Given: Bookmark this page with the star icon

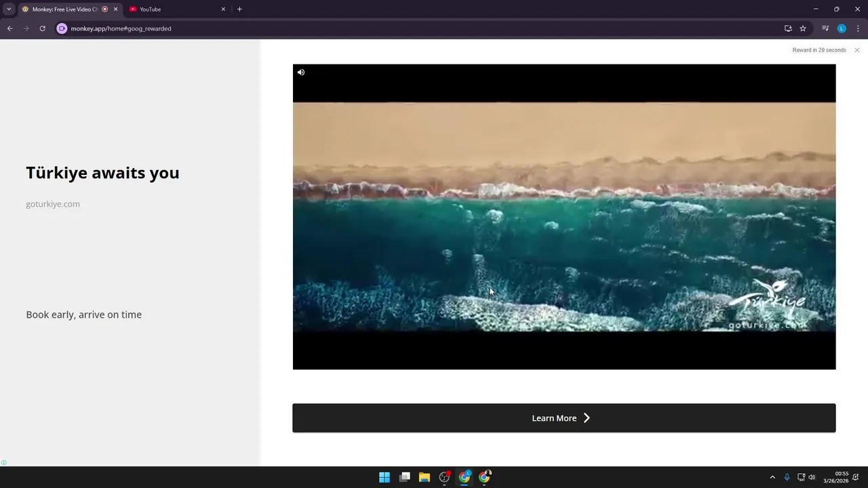Looking at the screenshot, I should tap(803, 28).
